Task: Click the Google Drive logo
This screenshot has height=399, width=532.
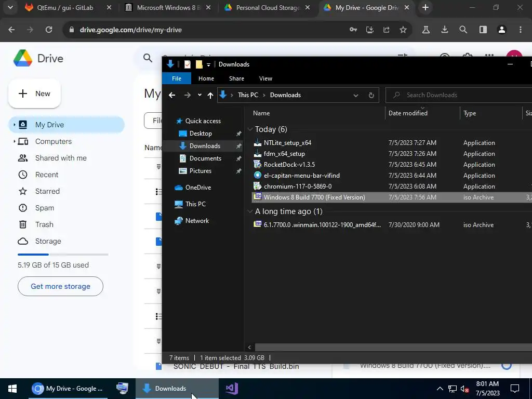Action: coord(38,58)
